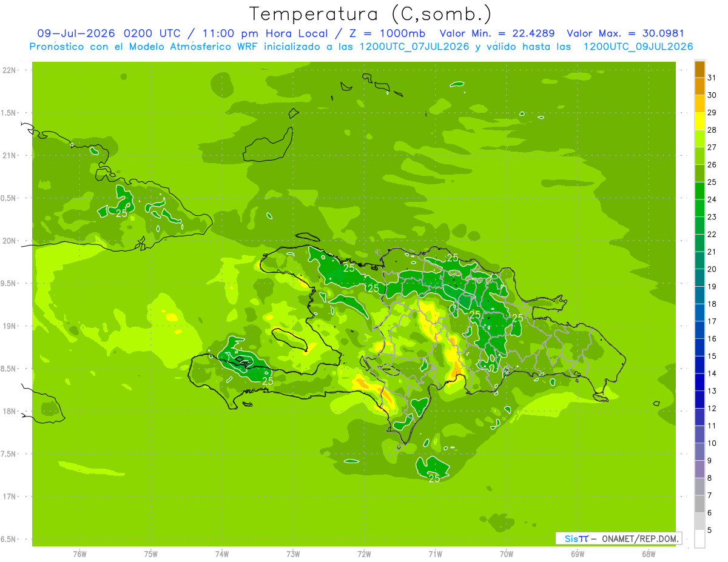Click the '25' contour label over eastern Cuba
The height and width of the screenshot is (562, 728).
point(121,213)
